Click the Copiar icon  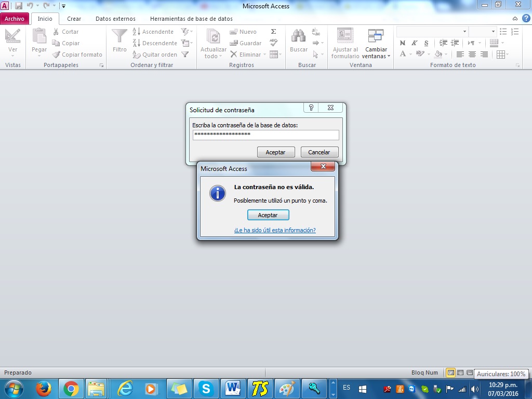pyautogui.click(x=56, y=43)
